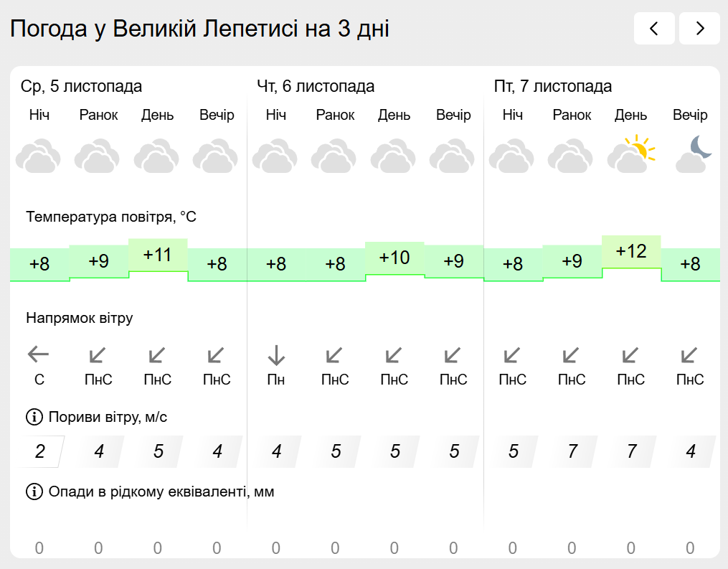Click the info icon beside Пориви вітру

tap(34, 416)
